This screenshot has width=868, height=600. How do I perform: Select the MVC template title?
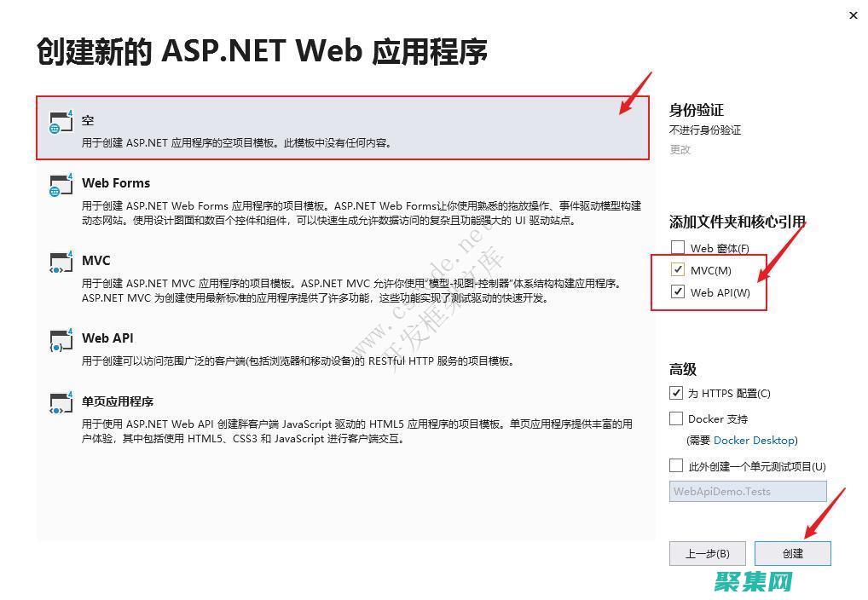click(95, 261)
